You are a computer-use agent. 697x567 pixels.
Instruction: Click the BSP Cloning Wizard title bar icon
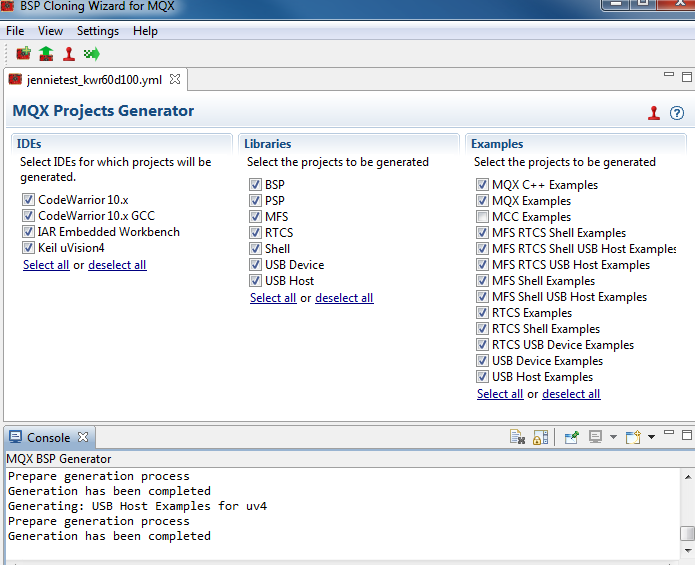point(8,5)
